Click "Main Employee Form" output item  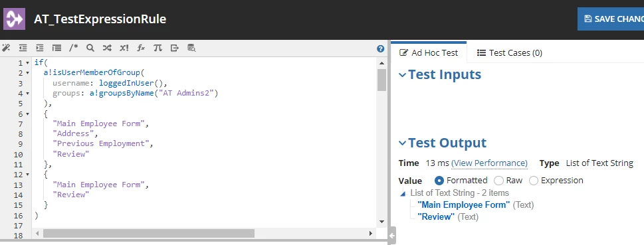coord(464,204)
